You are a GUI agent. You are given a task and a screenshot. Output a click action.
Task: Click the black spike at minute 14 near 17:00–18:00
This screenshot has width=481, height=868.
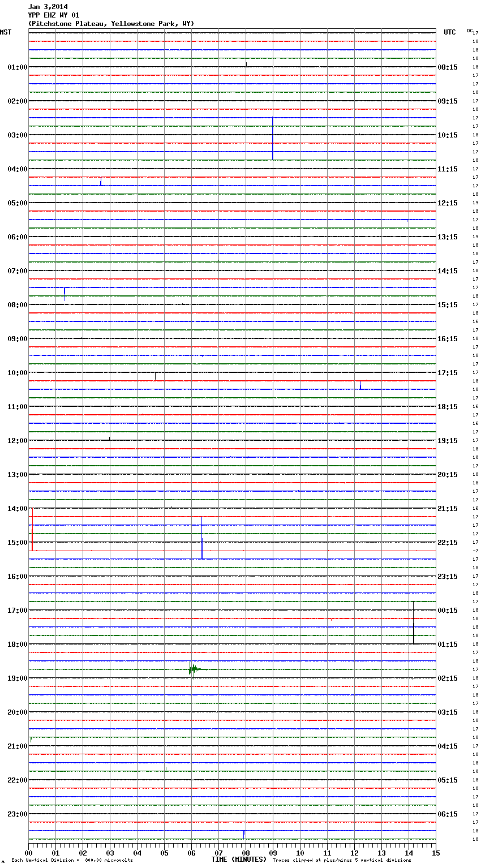pyautogui.click(x=414, y=623)
